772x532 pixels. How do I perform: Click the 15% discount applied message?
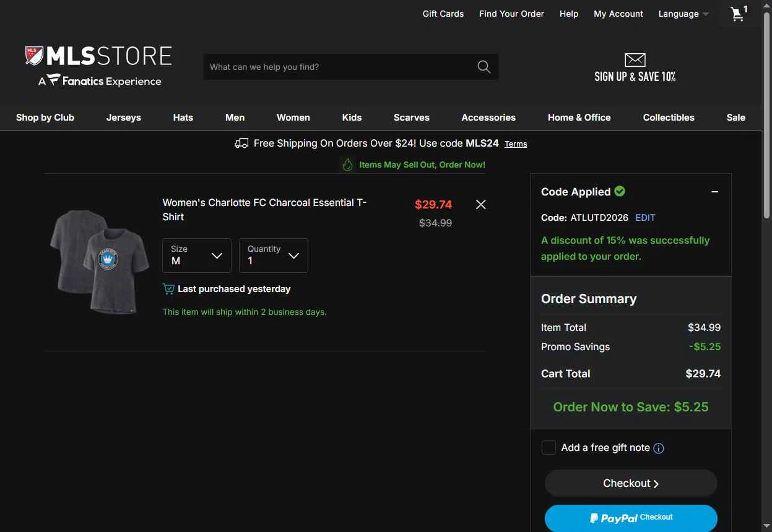[x=625, y=249]
